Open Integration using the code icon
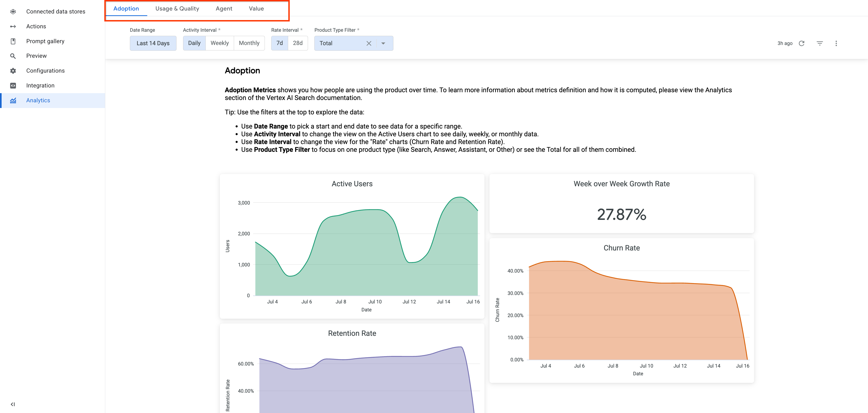Screen dimensions: 868x413 (x=13, y=85)
